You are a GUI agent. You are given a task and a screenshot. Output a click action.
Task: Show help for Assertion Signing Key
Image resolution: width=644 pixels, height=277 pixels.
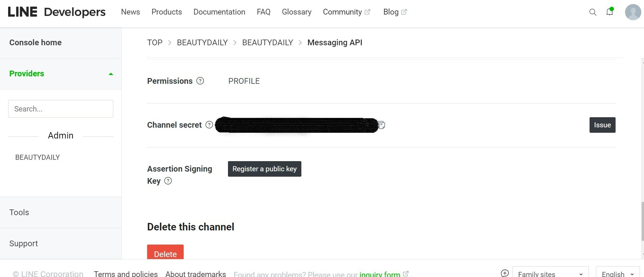point(168,181)
